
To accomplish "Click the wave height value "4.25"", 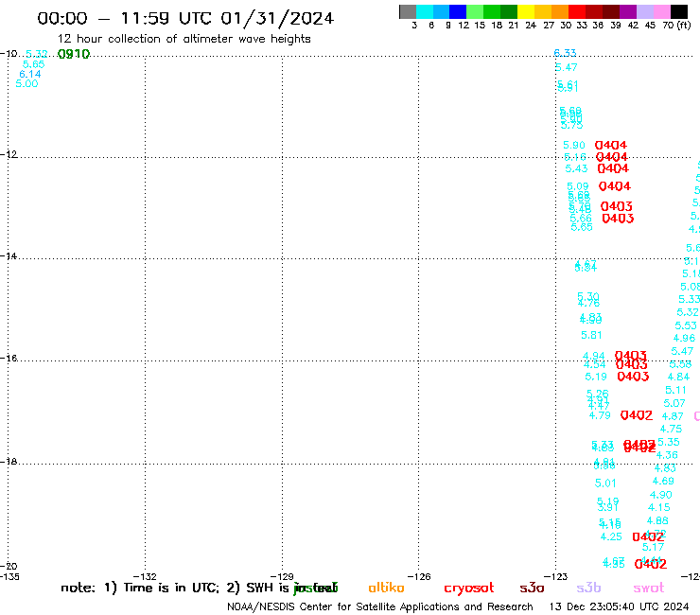I will click(611, 536).
